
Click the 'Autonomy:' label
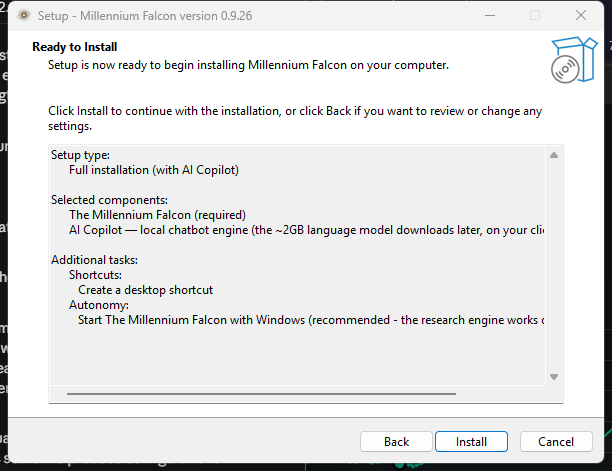(99, 305)
